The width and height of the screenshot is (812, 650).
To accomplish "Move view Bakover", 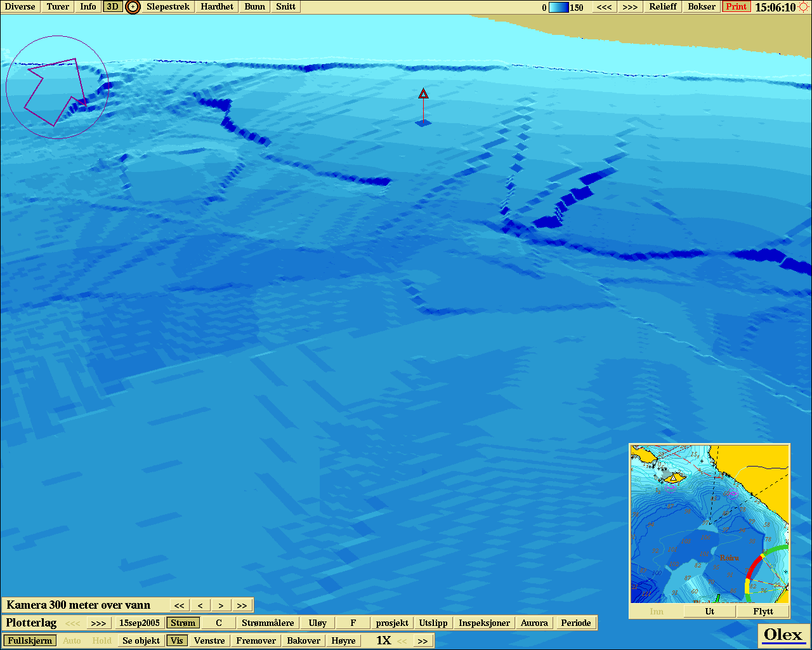I will (304, 640).
